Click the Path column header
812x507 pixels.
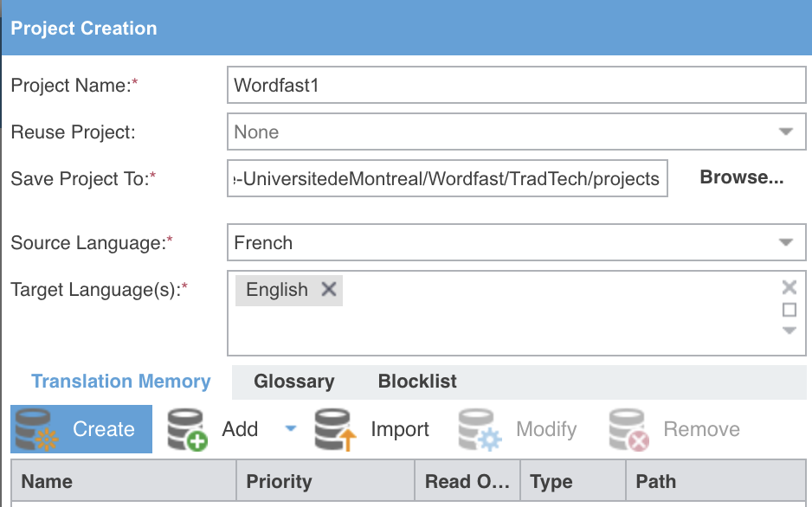tap(716, 481)
